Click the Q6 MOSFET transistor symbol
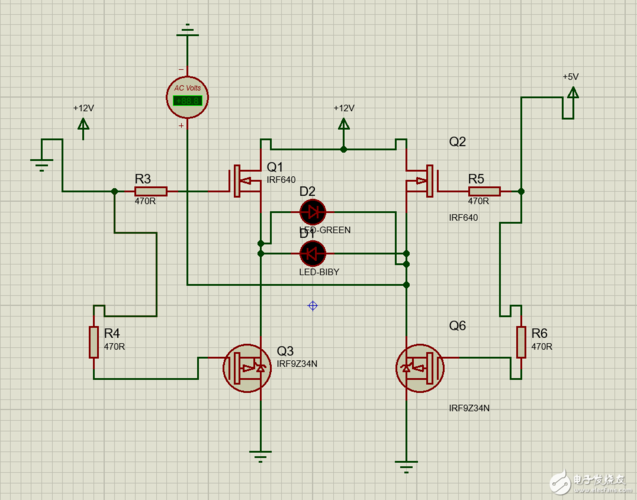 point(420,368)
